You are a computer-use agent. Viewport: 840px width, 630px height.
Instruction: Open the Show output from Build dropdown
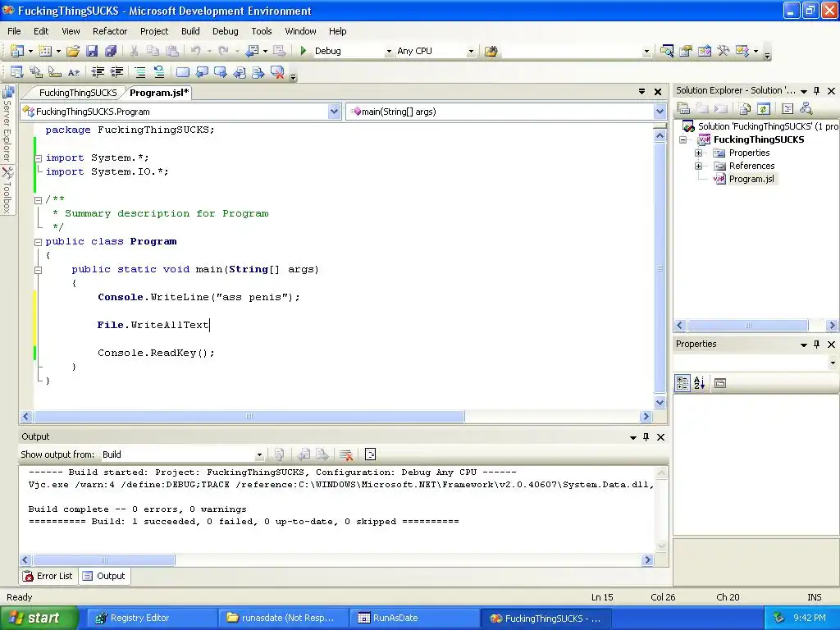tap(259, 454)
